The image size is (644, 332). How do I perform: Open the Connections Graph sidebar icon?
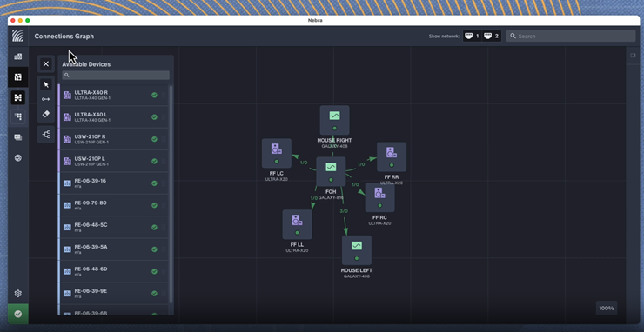click(18, 97)
